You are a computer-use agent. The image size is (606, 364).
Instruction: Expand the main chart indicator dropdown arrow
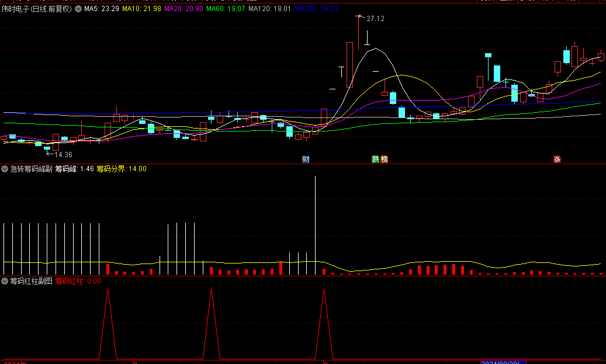pyautogui.click(x=78, y=9)
